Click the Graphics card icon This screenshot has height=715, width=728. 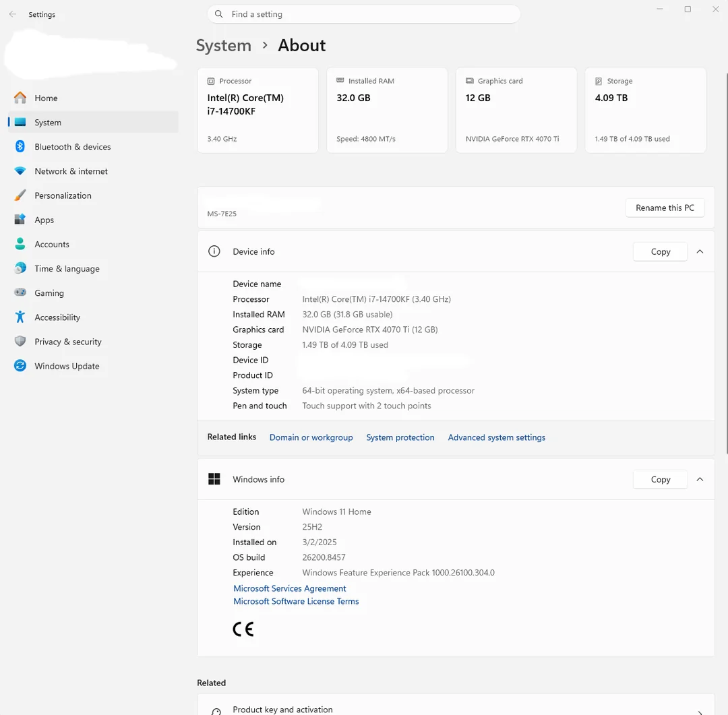pos(469,81)
